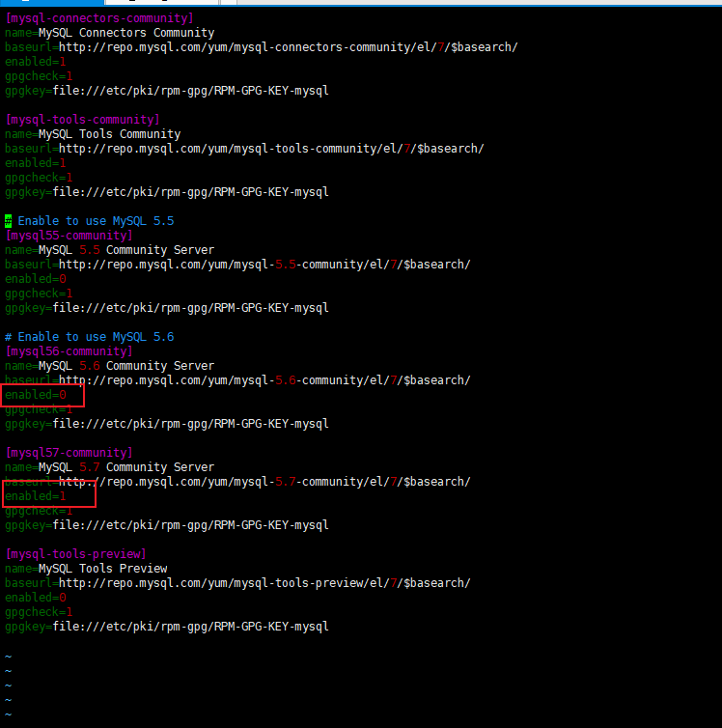Viewport: 722px width, 728px height.
Task: Click the gpgkey line under mysql56-community
Action: [x=167, y=424]
